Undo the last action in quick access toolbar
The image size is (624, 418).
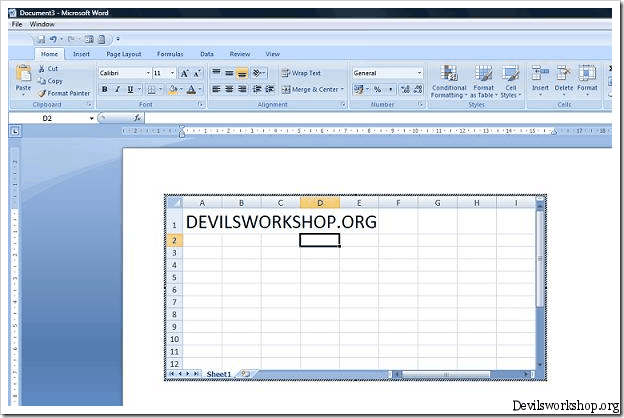click(x=53, y=39)
